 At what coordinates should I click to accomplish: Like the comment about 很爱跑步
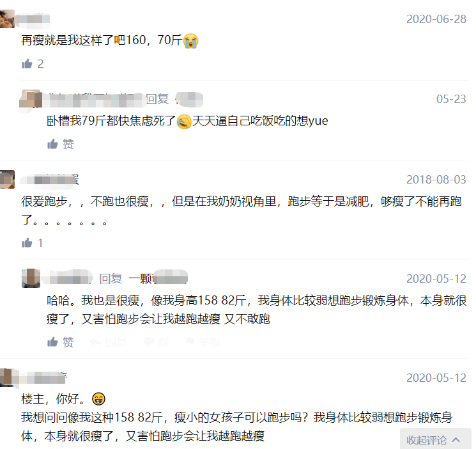pos(27,243)
